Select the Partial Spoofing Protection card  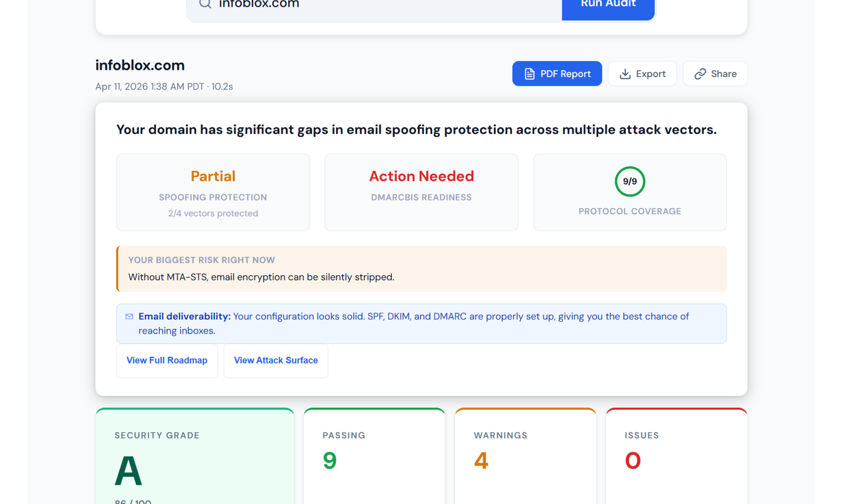[213, 192]
